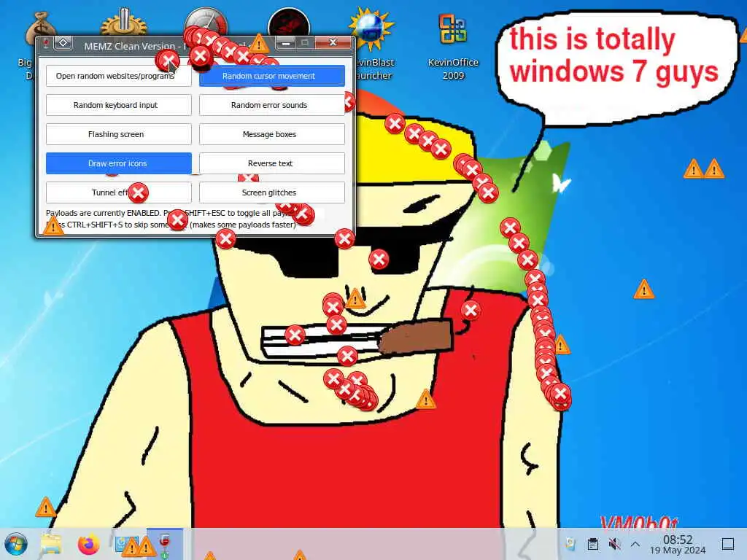The image size is (747, 560).
Task: Switch to the wine glass MEMZ taskbar entry
Action: coord(164,545)
